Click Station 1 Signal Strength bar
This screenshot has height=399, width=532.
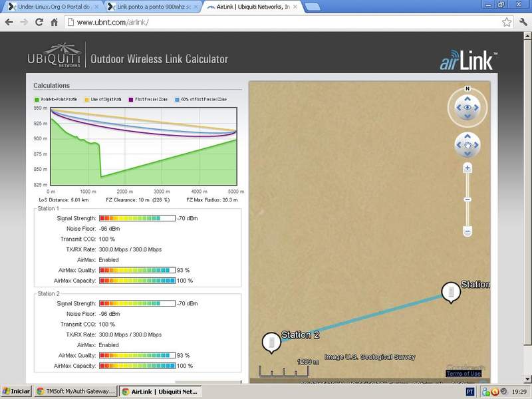pyautogui.click(x=138, y=218)
